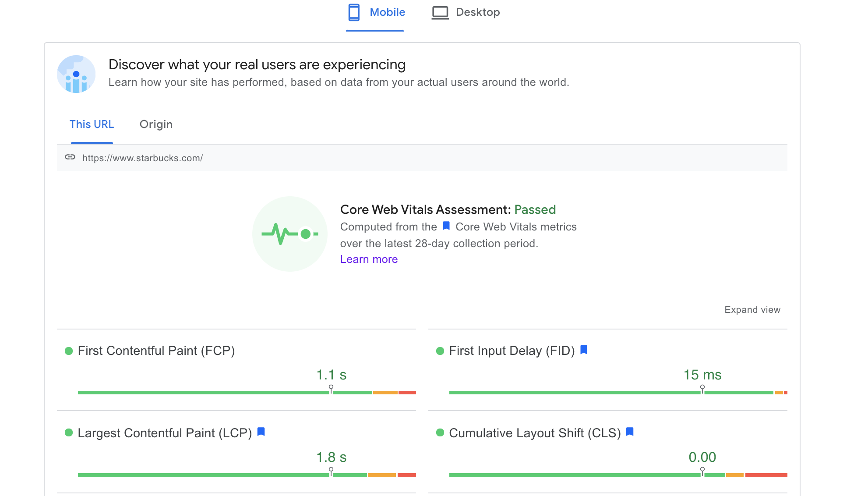Click bookmark icon before Core Web Vitals metrics
The width and height of the screenshot is (868, 496).
click(446, 226)
